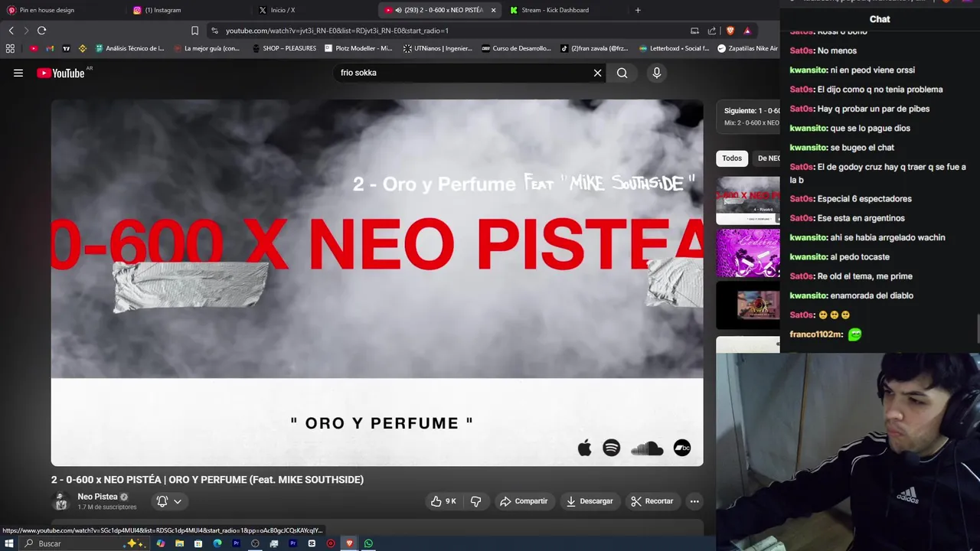Image resolution: width=980 pixels, height=551 pixels.
Task: Click chat message "enamorada del diablo"
Action: [872, 295]
